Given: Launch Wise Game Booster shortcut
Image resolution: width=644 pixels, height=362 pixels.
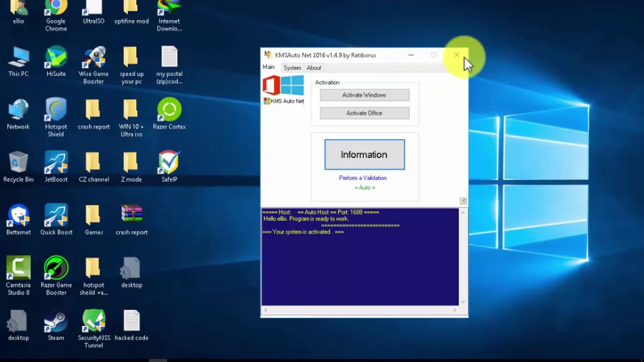Looking at the screenshot, I should pos(94,65).
